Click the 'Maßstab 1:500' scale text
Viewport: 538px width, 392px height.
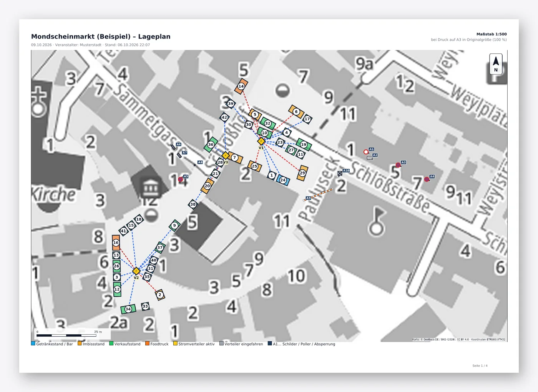pyautogui.click(x=492, y=34)
